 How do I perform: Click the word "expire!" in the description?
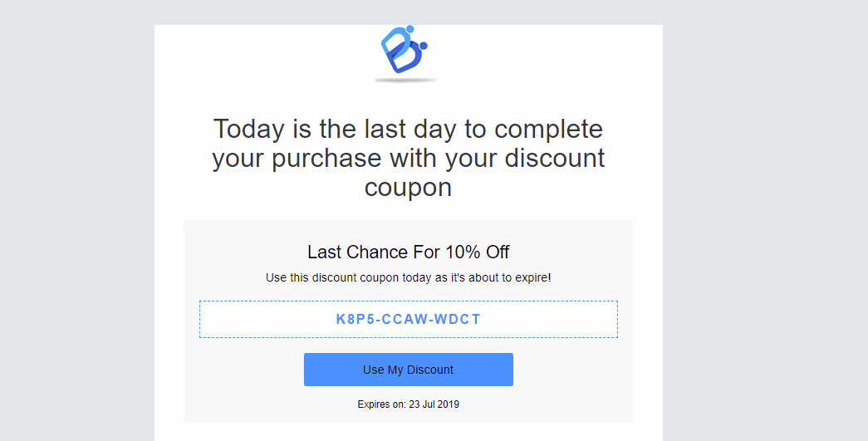[532, 277]
